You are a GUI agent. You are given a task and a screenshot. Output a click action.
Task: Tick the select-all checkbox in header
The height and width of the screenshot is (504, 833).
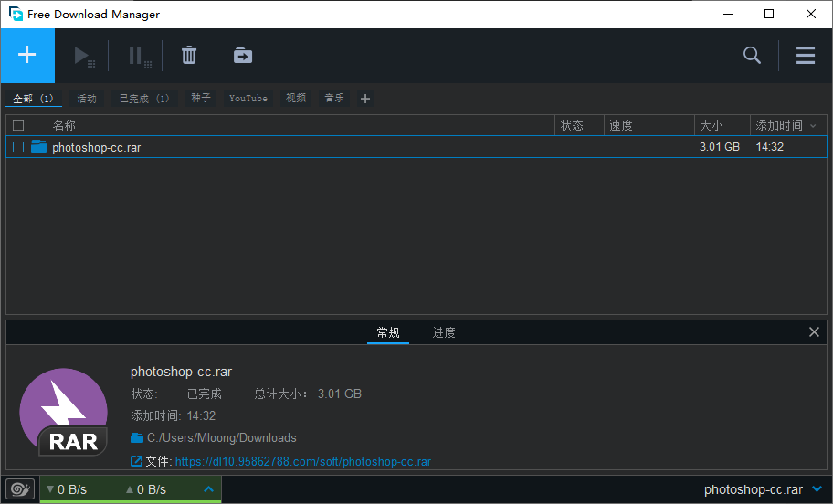(x=18, y=125)
